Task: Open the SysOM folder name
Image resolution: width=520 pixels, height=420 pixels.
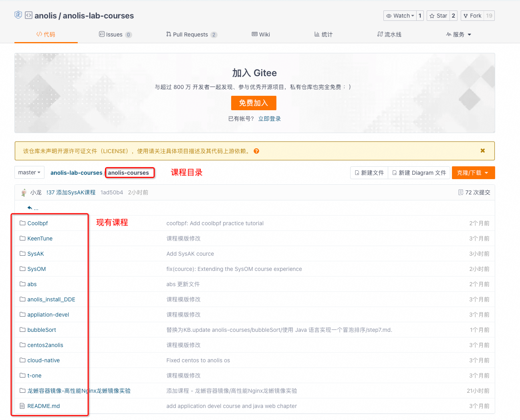Action: 36,269
